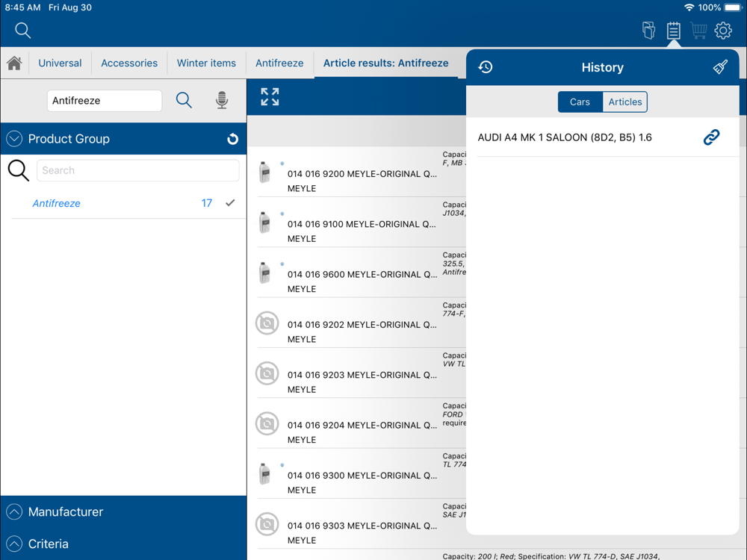Open article 014 016 9204 MEYLE-ORIGINAL
This screenshot has height=560, width=747.
tap(362, 425)
